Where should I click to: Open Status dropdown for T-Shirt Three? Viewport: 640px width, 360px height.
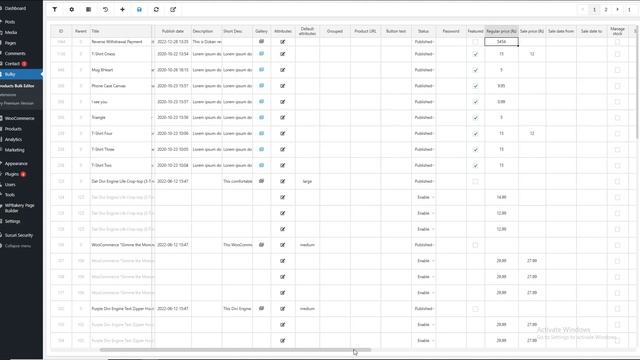pos(424,149)
